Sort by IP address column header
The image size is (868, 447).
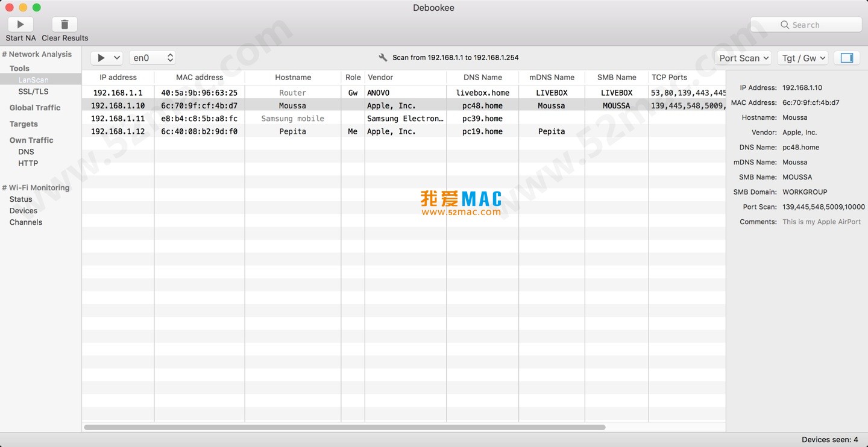coord(118,77)
